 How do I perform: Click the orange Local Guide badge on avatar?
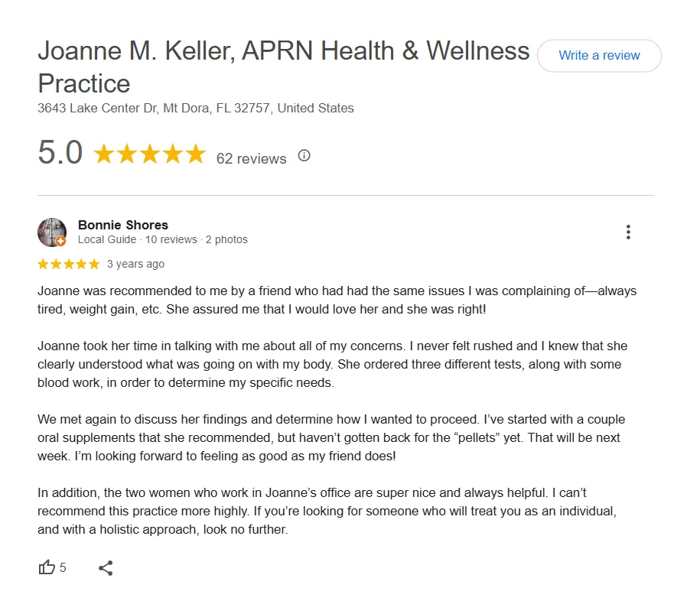pyautogui.click(x=60, y=242)
